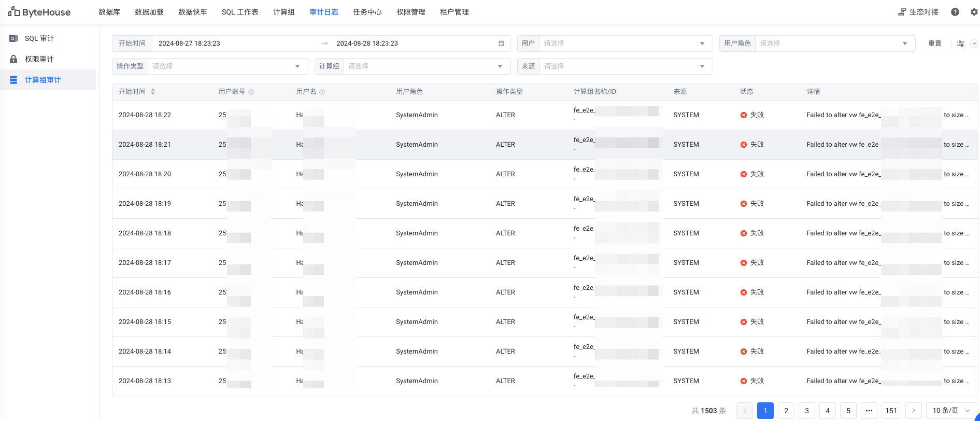Click the 共 1503 条 total count
Image resolution: width=980 pixels, height=421 pixels.
(x=708, y=411)
